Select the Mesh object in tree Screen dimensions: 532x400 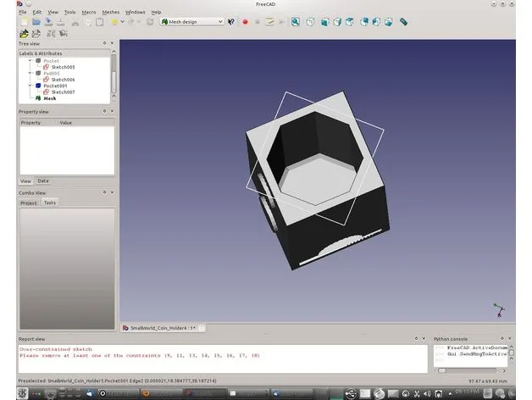click(49, 98)
